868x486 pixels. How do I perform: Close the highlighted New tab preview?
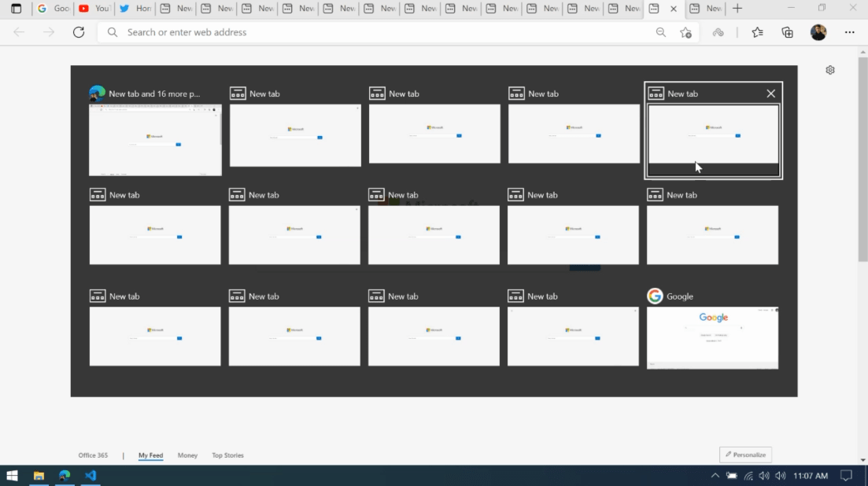click(x=770, y=94)
